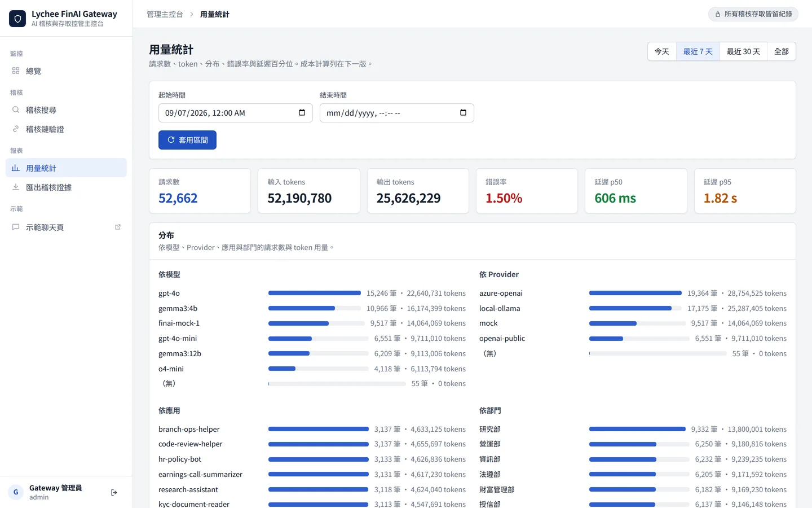The image size is (812, 508).
Task: Select the 最近 30 天 time range
Action: pos(743,51)
